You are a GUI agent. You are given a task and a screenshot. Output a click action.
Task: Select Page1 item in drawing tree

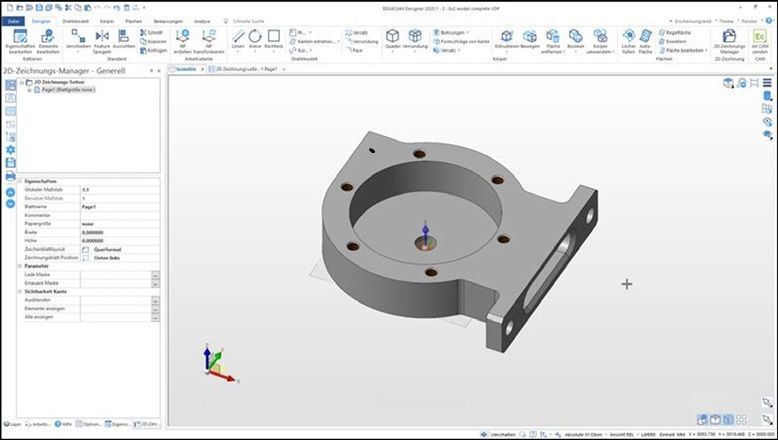(67, 90)
